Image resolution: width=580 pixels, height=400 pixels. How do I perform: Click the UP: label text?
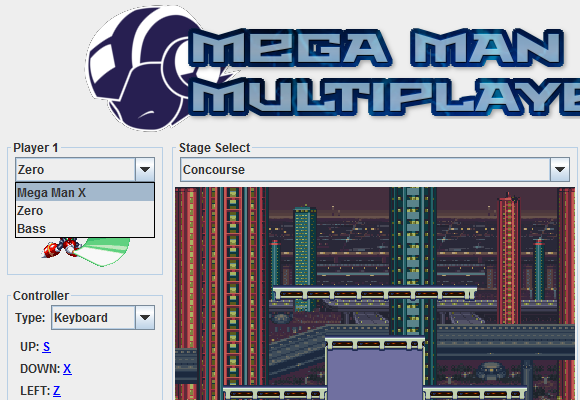[30, 347]
